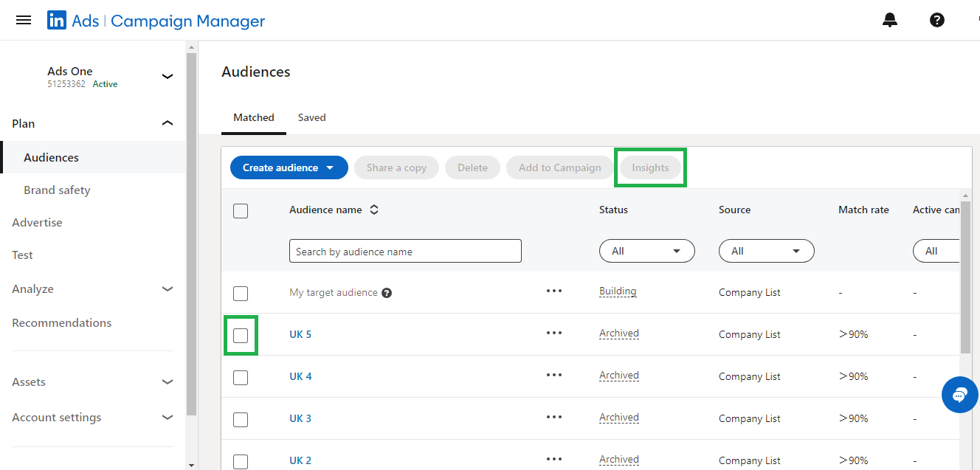Click the Create audience button
This screenshot has width=980, height=470.
(x=289, y=168)
